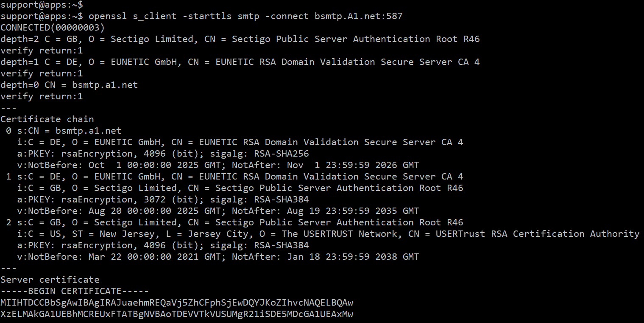Click certificate 0 subject line bsmtp.a1.net
This screenshot has height=323, width=644.
(64, 131)
